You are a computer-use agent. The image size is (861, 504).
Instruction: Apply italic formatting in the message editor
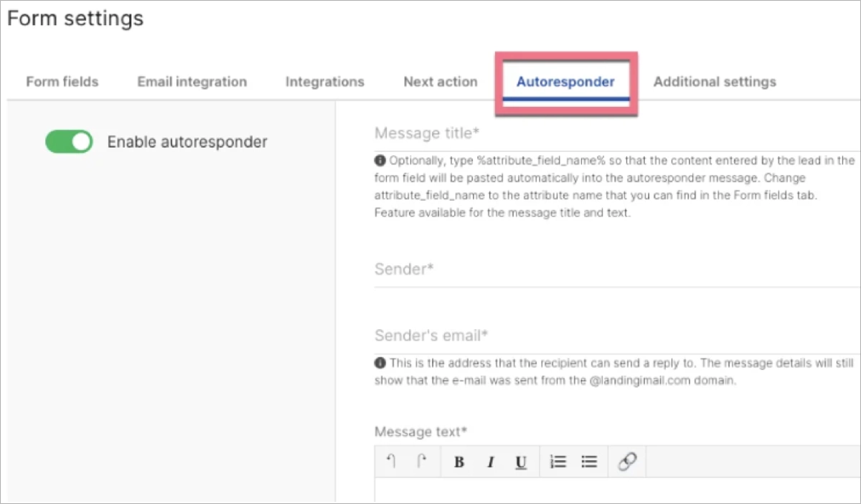pos(490,461)
